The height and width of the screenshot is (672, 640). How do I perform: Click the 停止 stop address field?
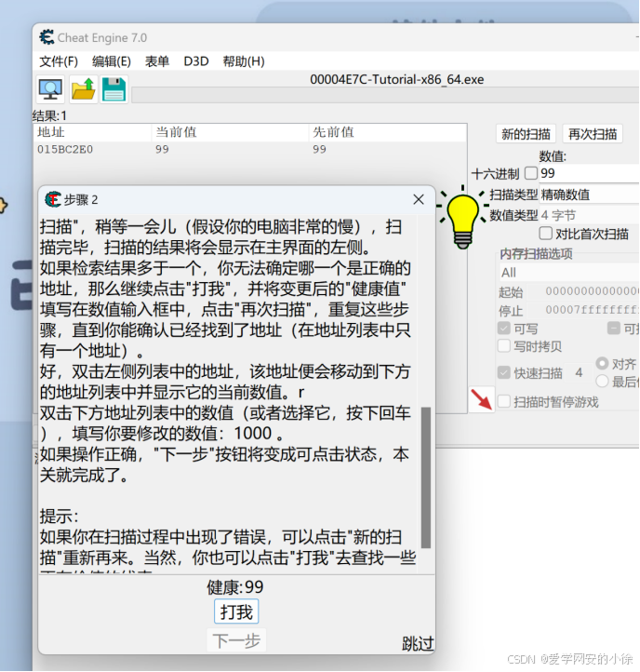pyautogui.click(x=583, y=310)
